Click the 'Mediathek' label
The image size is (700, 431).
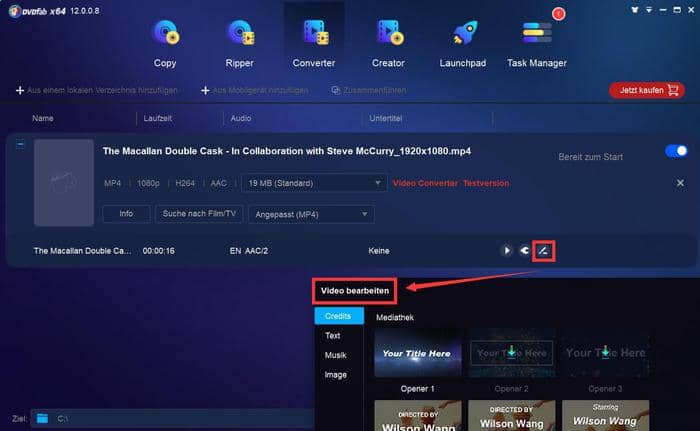pos(395,318)
